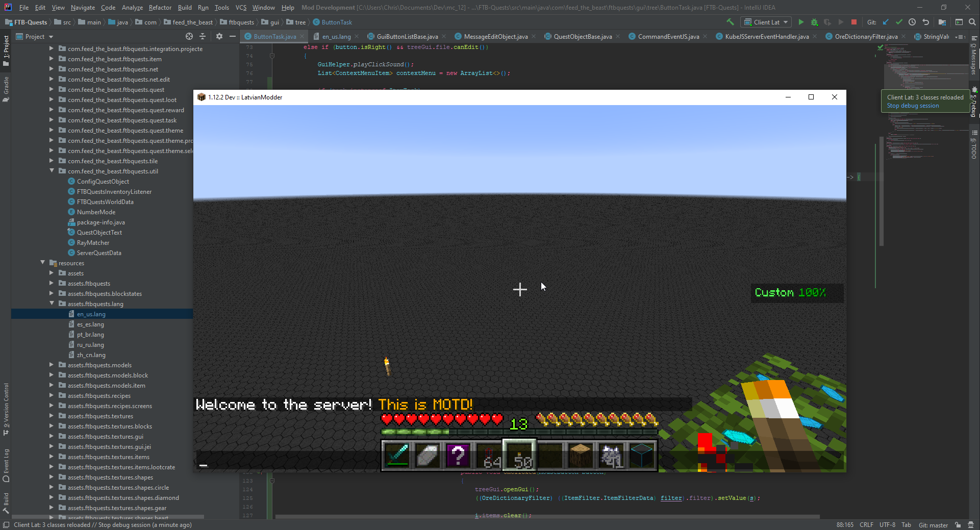980x530 pixels.
Task: Stop the running process with red square
Action: [x=854, y=22]
